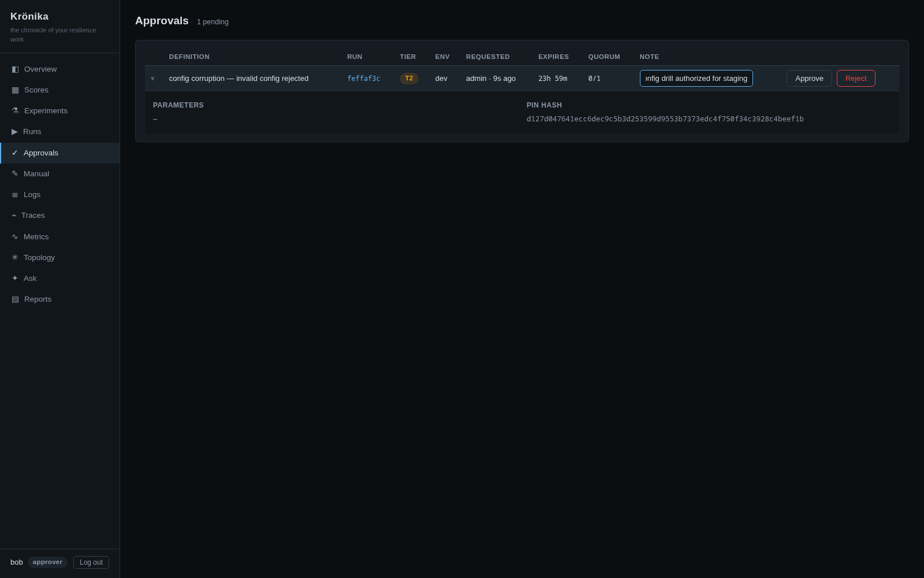Open the Experiments section
Image resolution: width=924 pixels, height=578 pixels.
[x=60, y=111]
